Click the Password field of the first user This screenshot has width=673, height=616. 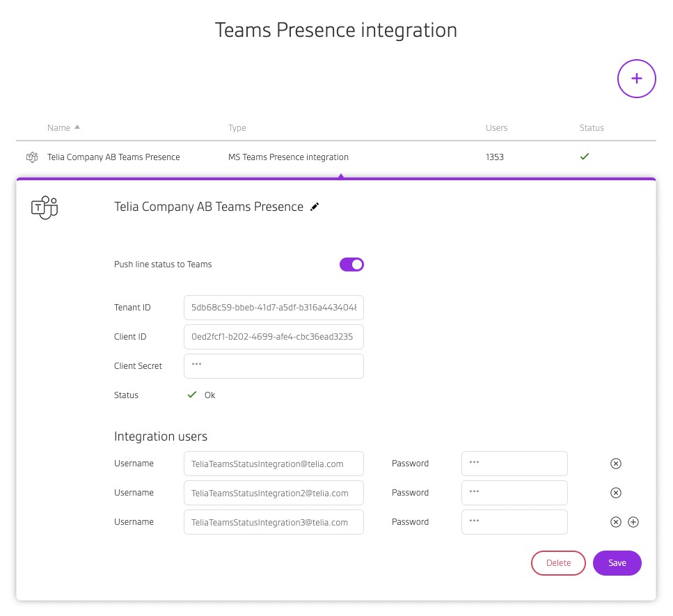(x=514, y=464)
